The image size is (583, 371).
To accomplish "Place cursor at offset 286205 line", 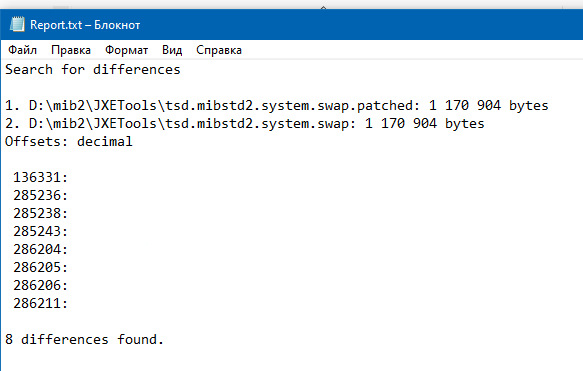I will point(41,268).
